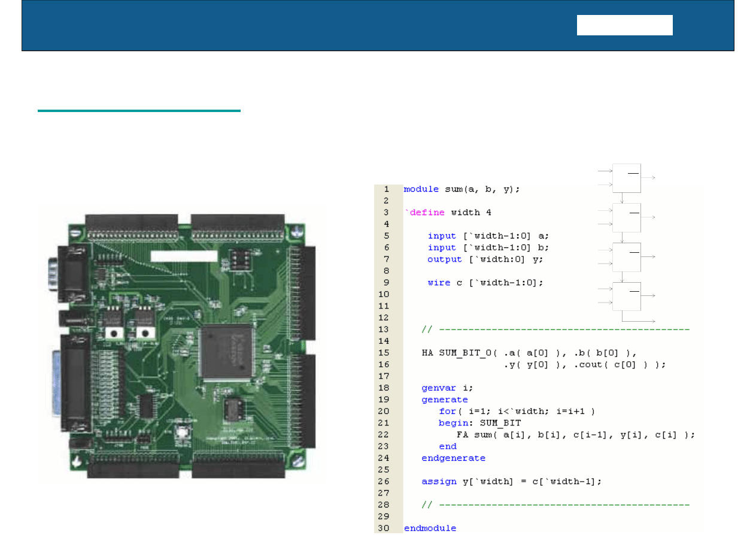Click the white box in blue header
This screenshot has height=535, width=756.
pos(624,25)
